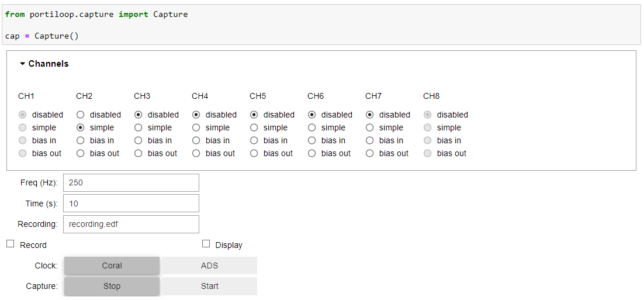Choose bias in for CH4

click(196, 140)
